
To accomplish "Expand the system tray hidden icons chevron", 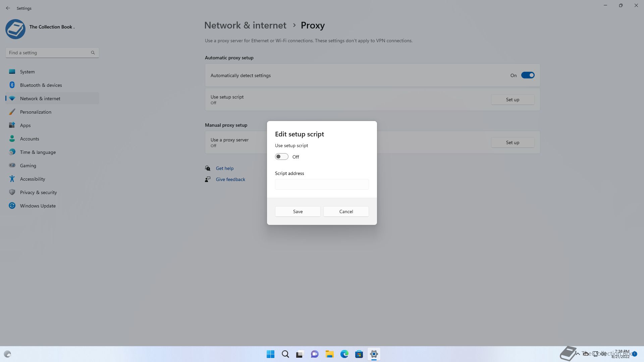I will pyautogui.click(x=578, y=354).
